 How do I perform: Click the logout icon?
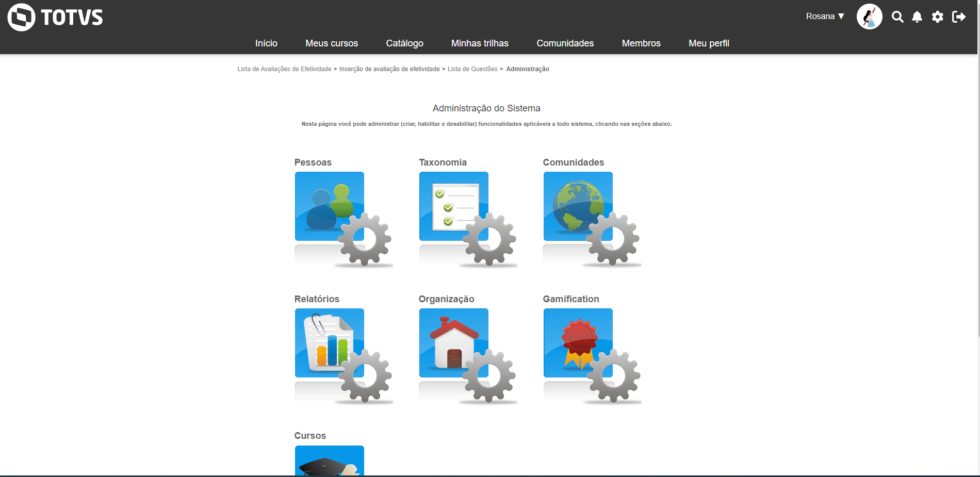[959, 17]
